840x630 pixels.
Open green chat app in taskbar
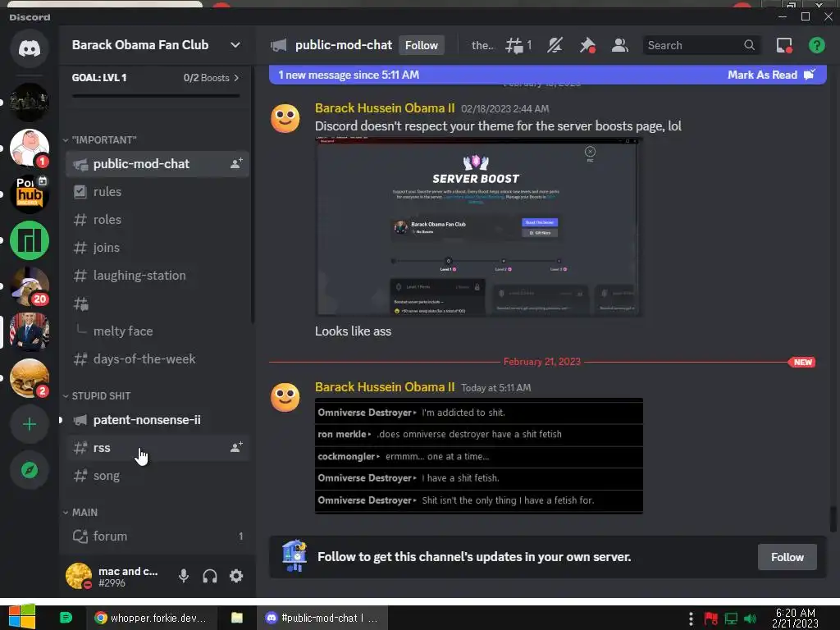coord(66,618)
